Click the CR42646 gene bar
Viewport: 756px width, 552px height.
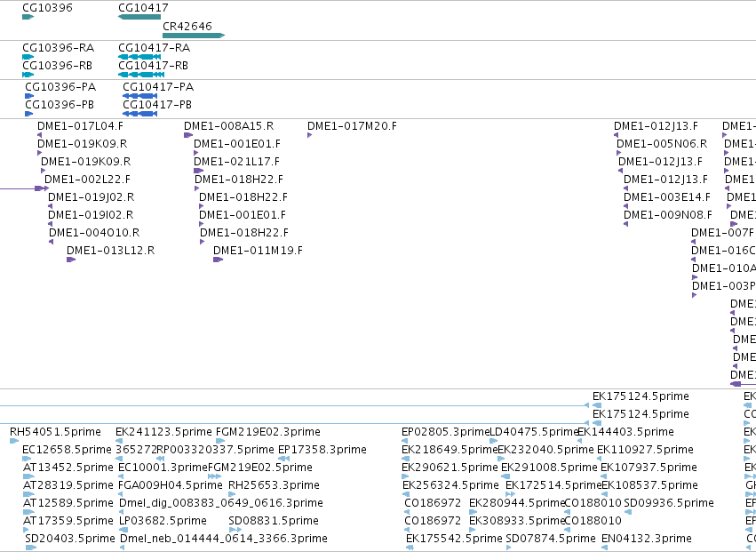(194, 36)
